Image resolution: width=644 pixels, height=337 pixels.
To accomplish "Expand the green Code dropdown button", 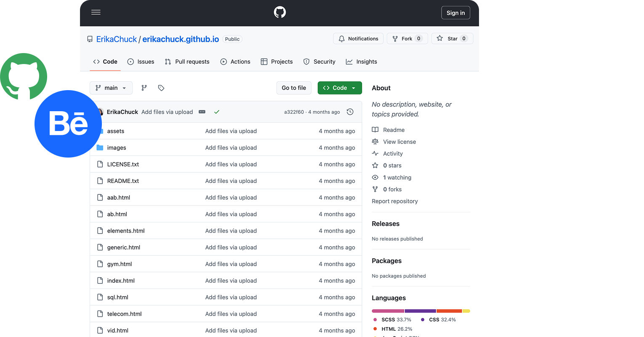I will (340, 88).
